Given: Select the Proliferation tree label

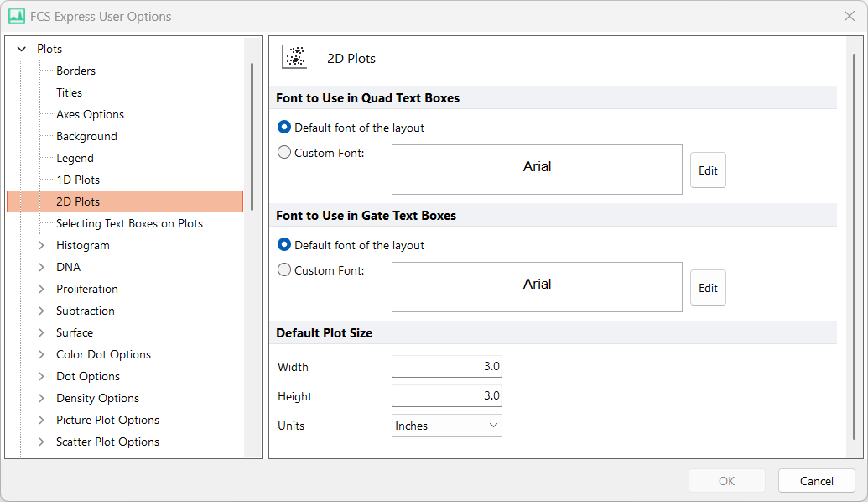Looking at the screenshot, I should (x=87, y=289).
